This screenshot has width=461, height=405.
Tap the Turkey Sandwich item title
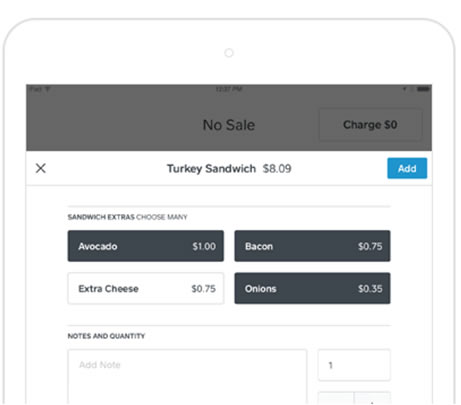click(x=211, y=169)
